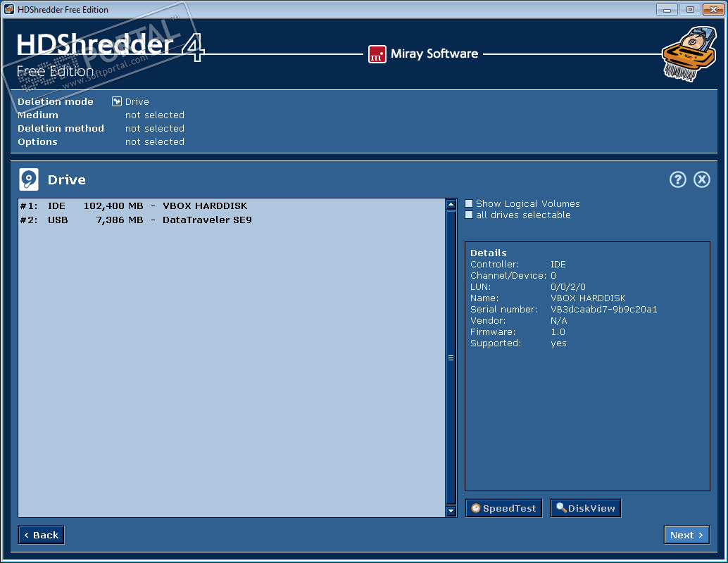728x563 pixels.
Task: Click the LUN value 0/0/2/0
Action: pyautogui.click(x=567, y=287)
